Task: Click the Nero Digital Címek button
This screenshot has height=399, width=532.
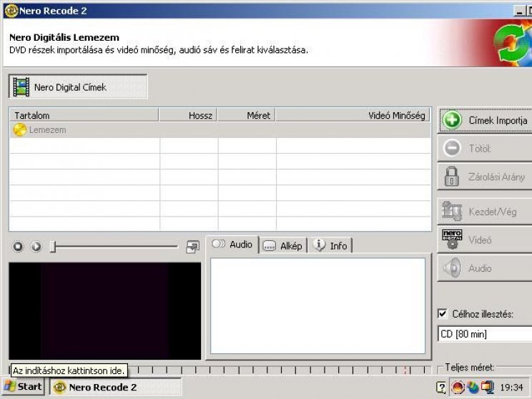Action: coord(78,87)
